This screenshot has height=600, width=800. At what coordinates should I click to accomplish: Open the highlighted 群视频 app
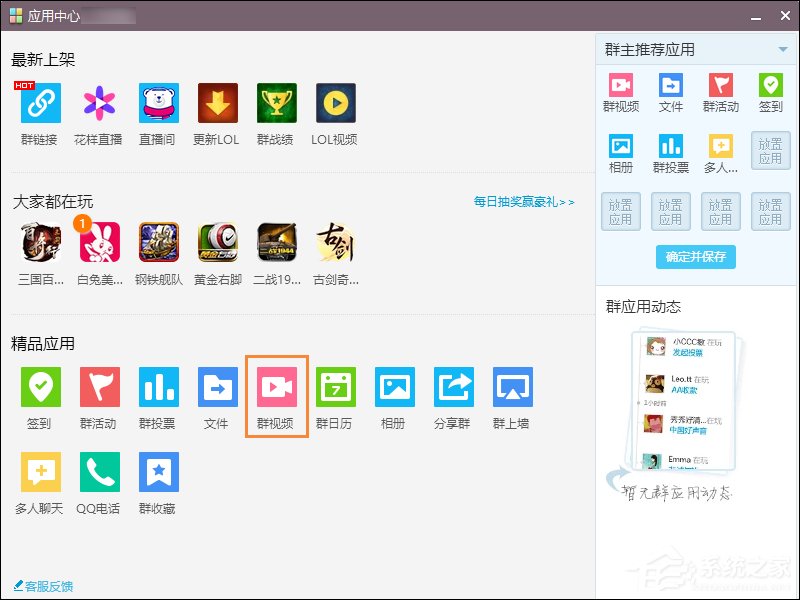pos(276,388)
